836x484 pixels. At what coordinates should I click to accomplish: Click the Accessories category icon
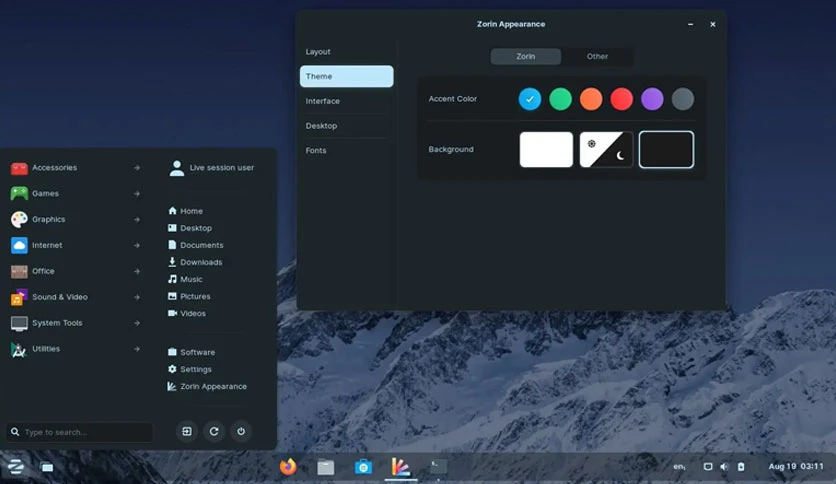tap(19, 168)
